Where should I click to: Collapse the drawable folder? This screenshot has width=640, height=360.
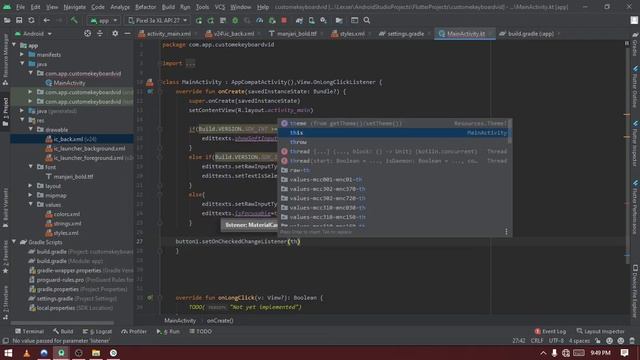31,129
